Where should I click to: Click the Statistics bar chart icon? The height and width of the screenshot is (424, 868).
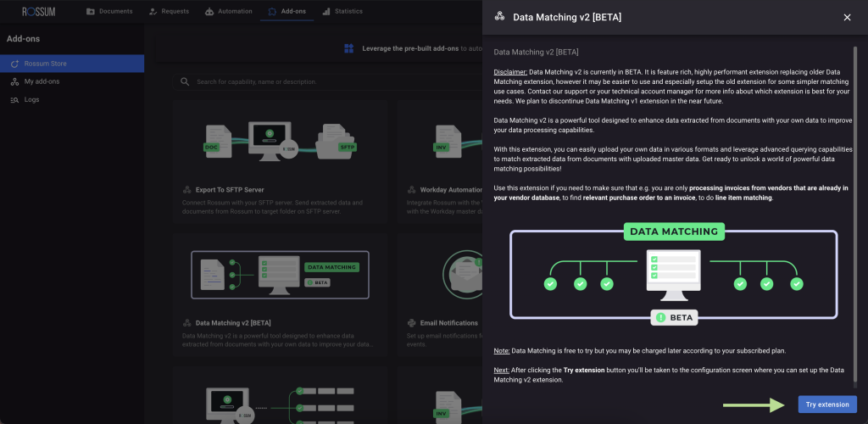pyautogui.click(x=326, y=11)
